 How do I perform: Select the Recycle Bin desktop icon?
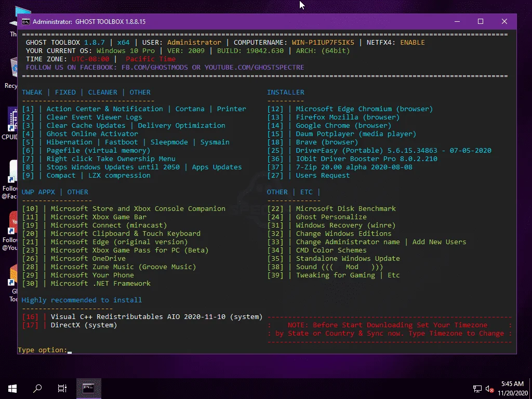tap(11, 73)
